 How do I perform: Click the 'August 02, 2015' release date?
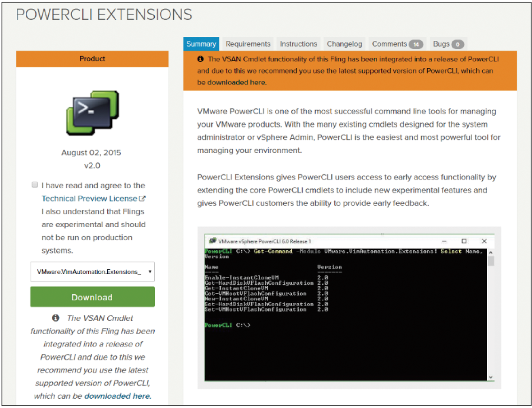[x=92, y=153]
